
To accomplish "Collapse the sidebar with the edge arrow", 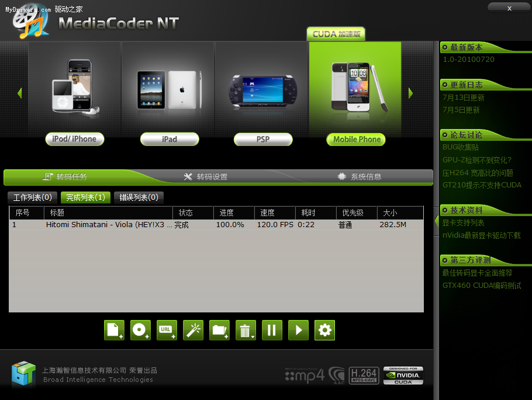I will click(x=436, y=221).
